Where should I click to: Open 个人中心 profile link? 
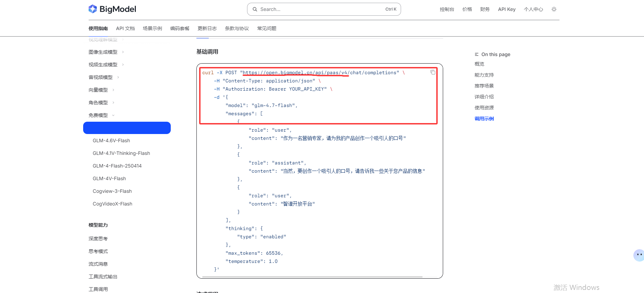(x=533, y=9)
